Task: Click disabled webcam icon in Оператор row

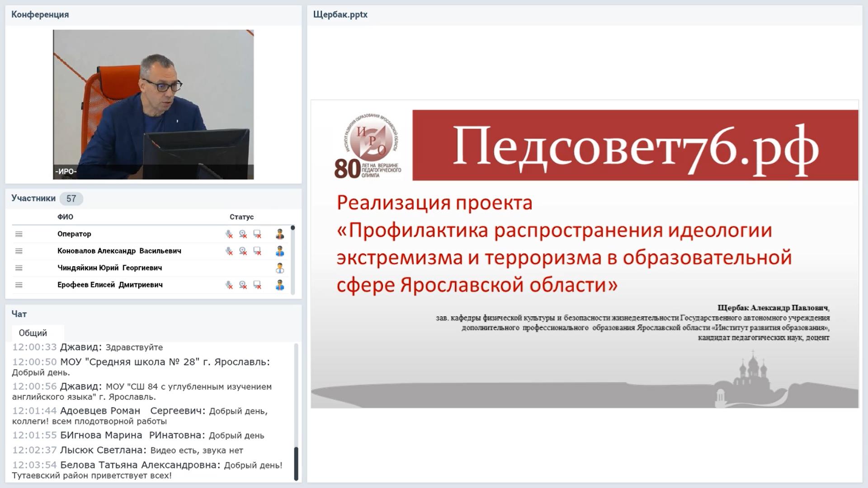Action: tap(243, 234)
